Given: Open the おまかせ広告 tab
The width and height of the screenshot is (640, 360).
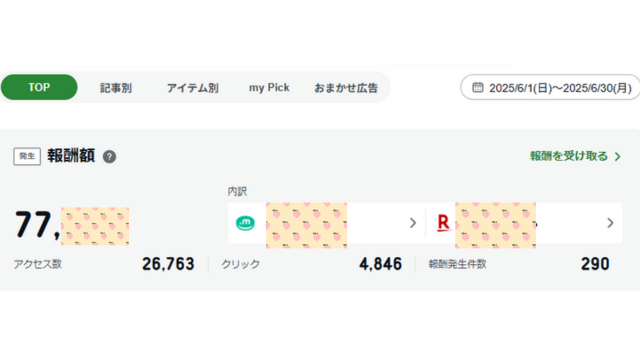Looking at the screenshot, I should 346,88.
